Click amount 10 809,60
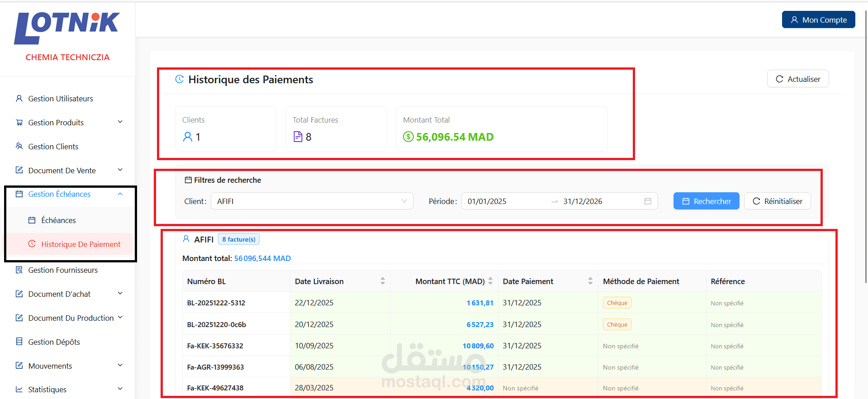The image size is (868, 399). coord(478,346)
